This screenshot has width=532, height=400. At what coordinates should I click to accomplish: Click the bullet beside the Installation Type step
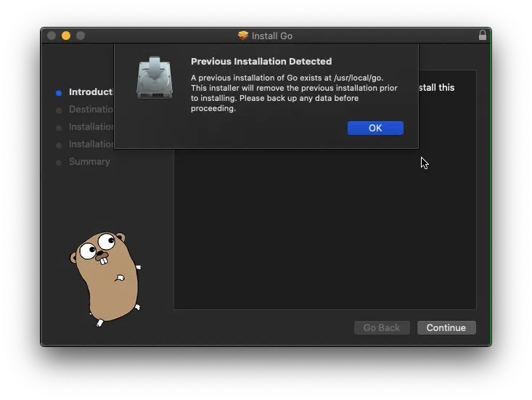click(59, 128)
